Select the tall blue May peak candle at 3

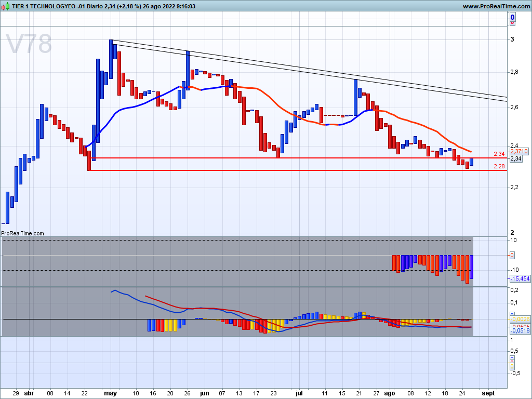(x=111, y=59)
